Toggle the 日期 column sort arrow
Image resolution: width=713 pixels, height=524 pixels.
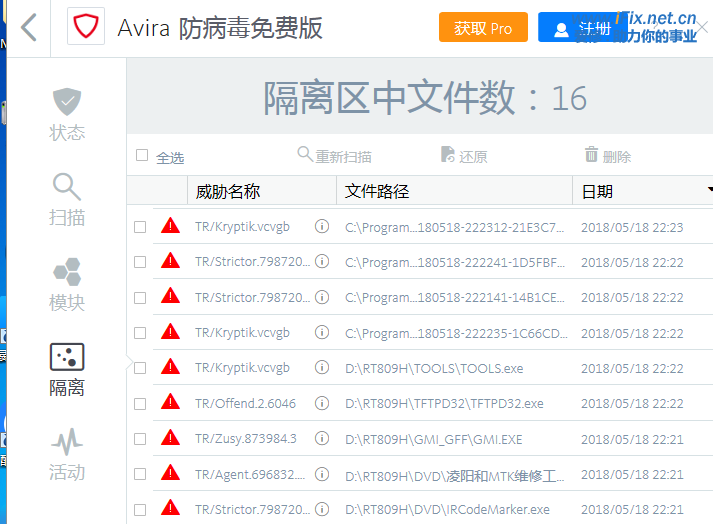coord(709,190)
